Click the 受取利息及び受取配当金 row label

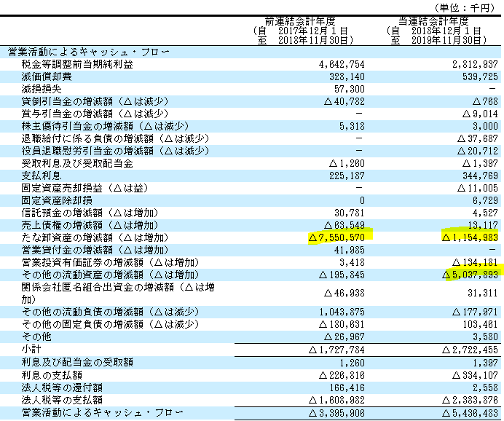pyautogui.click(x=77, y=163)
